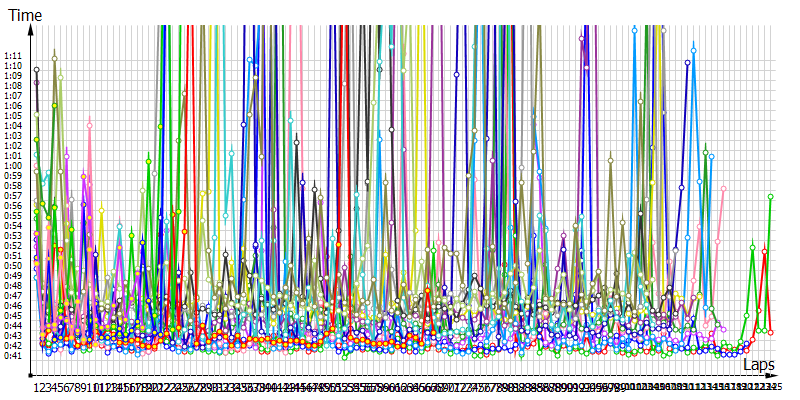
Task: Click the 0:45 tick label on the time axis
Action: coord(13,316)
